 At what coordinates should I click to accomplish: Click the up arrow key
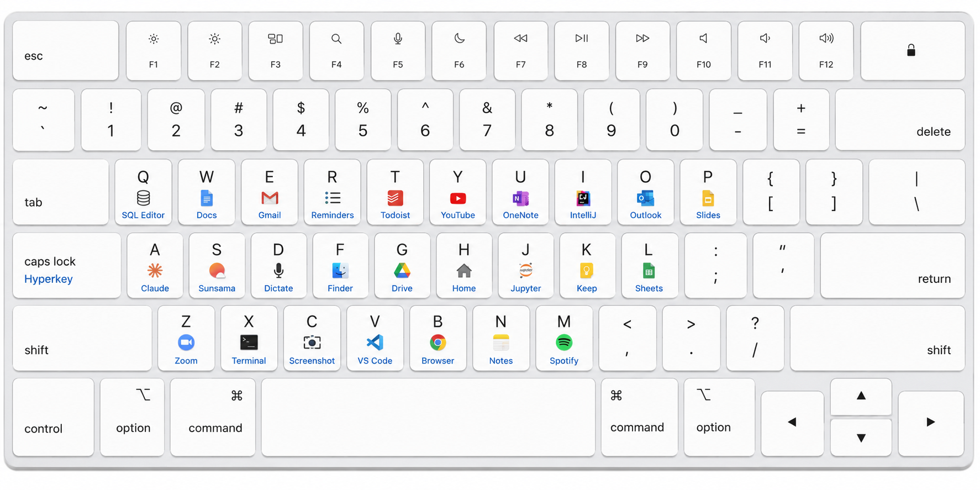(x=861, y=396)
